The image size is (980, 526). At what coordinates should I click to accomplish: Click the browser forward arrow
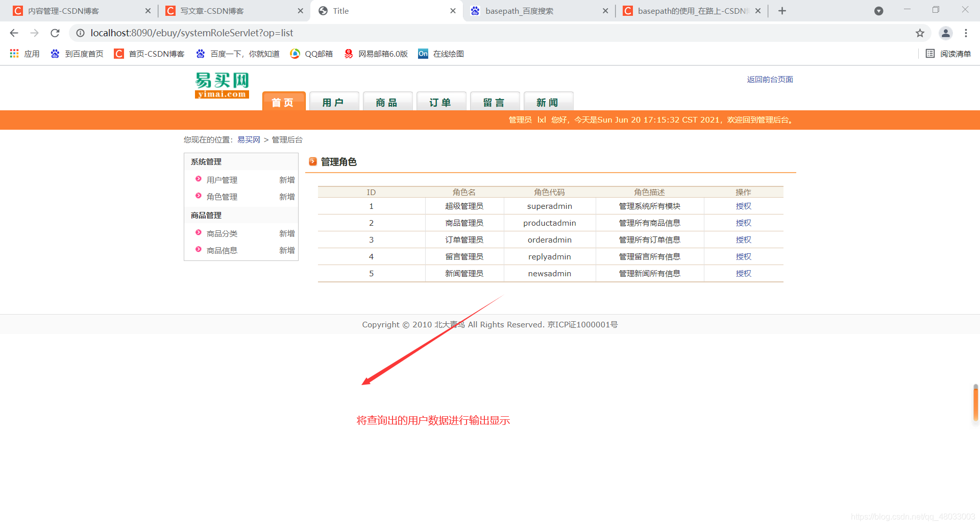click(34, 33)
